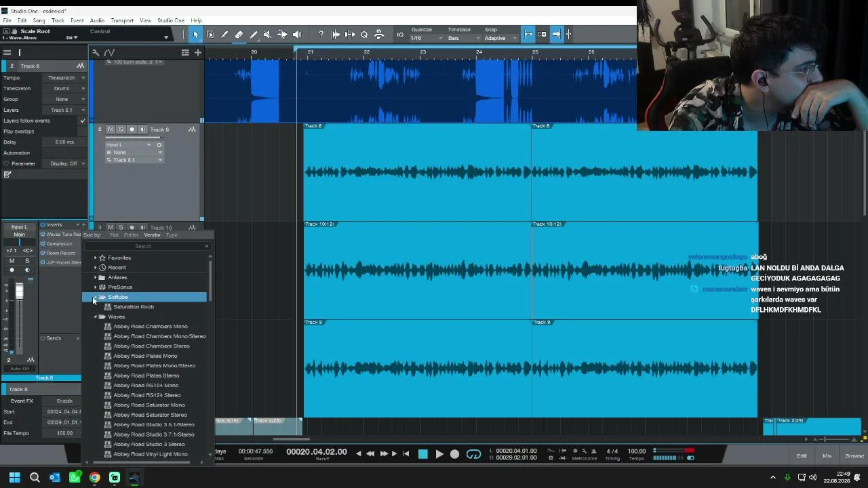
Task: Open the Snap Adaptive dropdown
Action: click(501, 38)
